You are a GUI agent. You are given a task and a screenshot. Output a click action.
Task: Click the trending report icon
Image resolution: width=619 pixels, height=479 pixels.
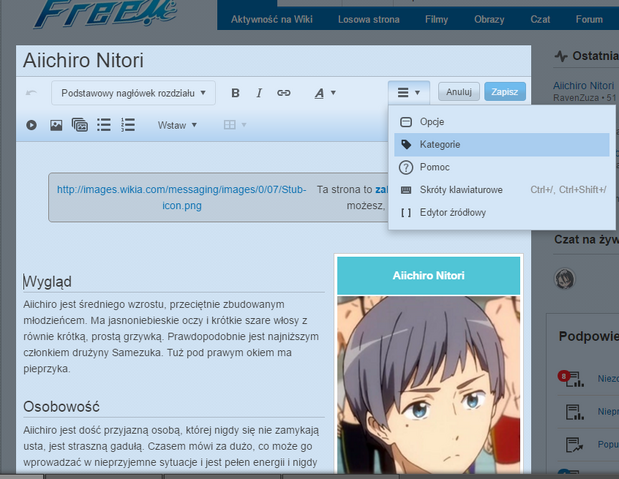[x=574, y=445]
